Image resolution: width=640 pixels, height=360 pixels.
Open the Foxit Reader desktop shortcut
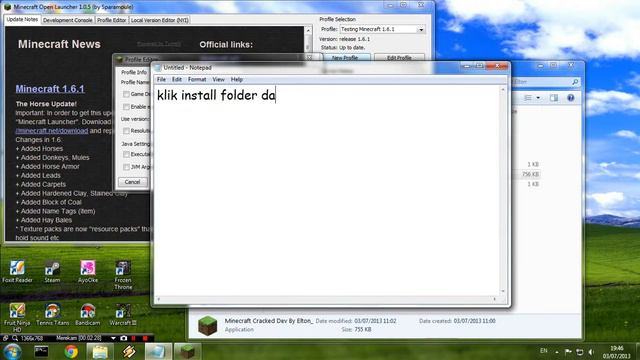17,271
